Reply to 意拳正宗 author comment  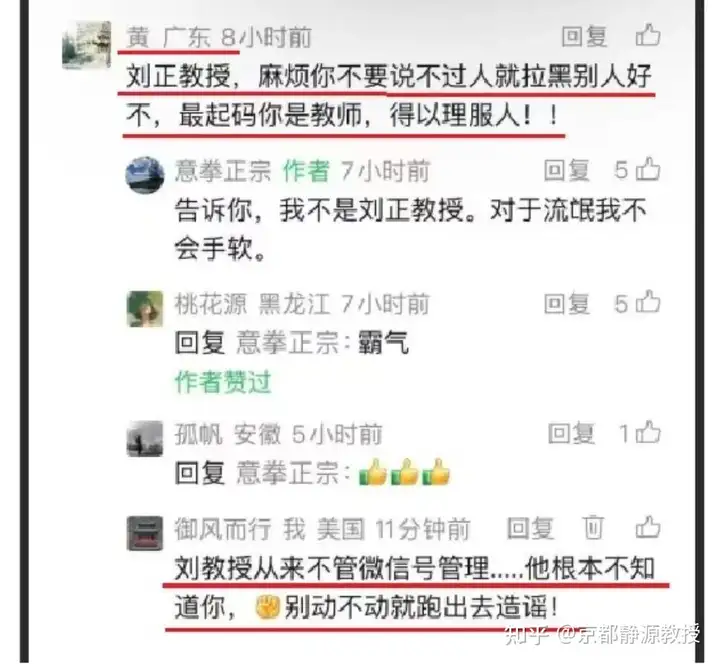tap(567, 170)
